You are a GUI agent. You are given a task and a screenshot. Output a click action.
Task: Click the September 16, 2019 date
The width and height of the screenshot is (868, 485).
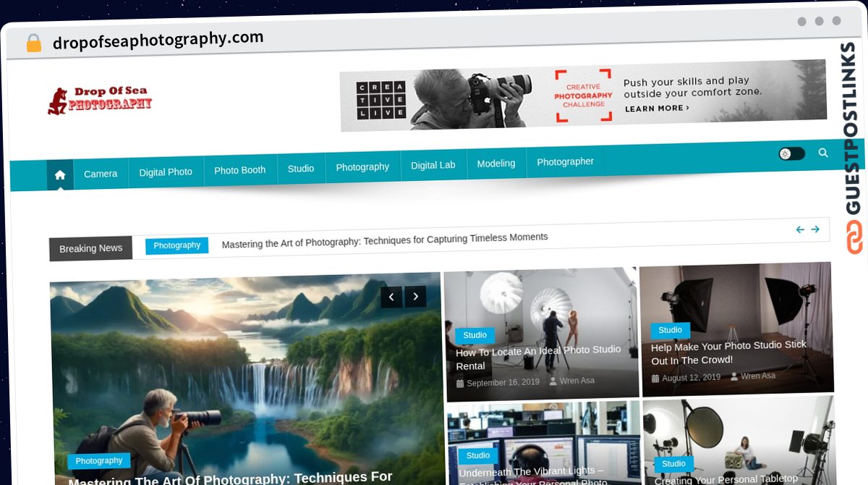click(503, 383)
